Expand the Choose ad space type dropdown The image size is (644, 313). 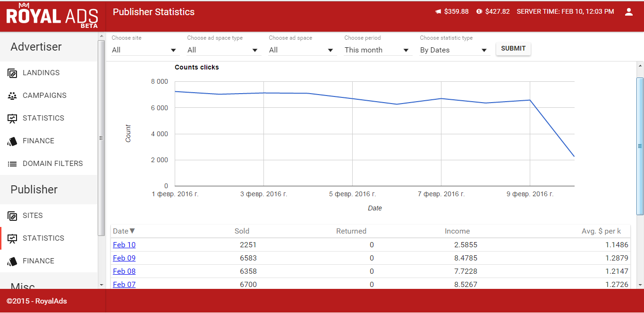pyautogui.click(x=223, y=50)
